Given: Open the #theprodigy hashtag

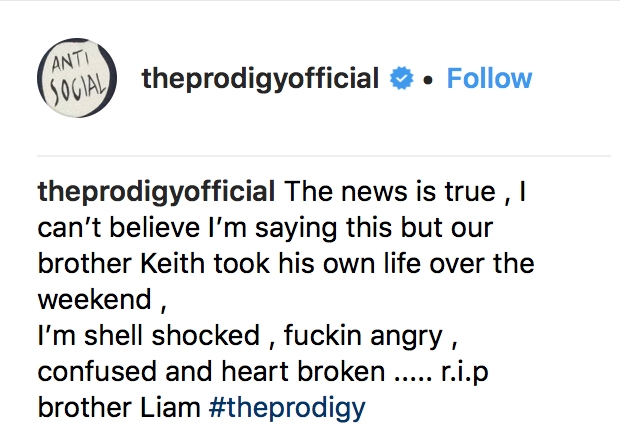Looking at the screenshot, I should [287, 408].
